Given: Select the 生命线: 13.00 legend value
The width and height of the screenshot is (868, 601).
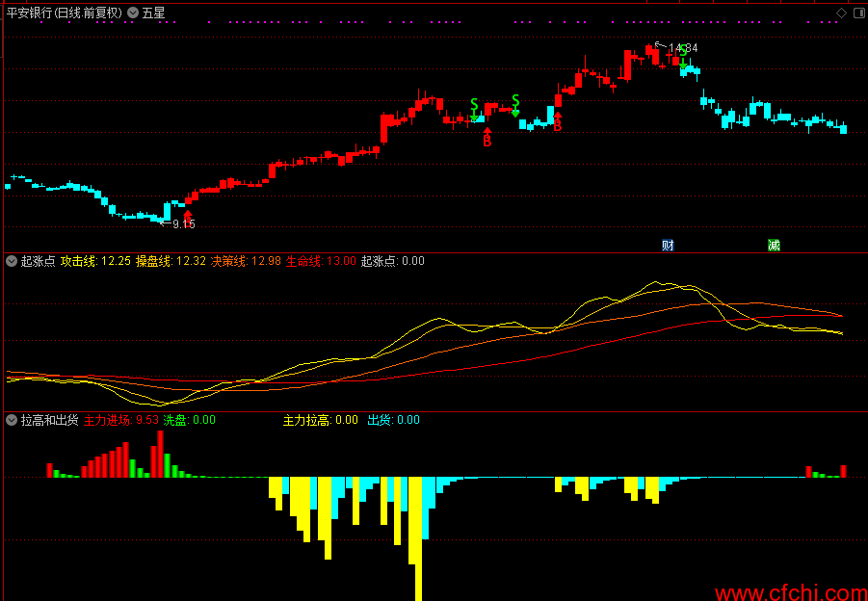Looking at the screenshot, I should click(321, 262).
